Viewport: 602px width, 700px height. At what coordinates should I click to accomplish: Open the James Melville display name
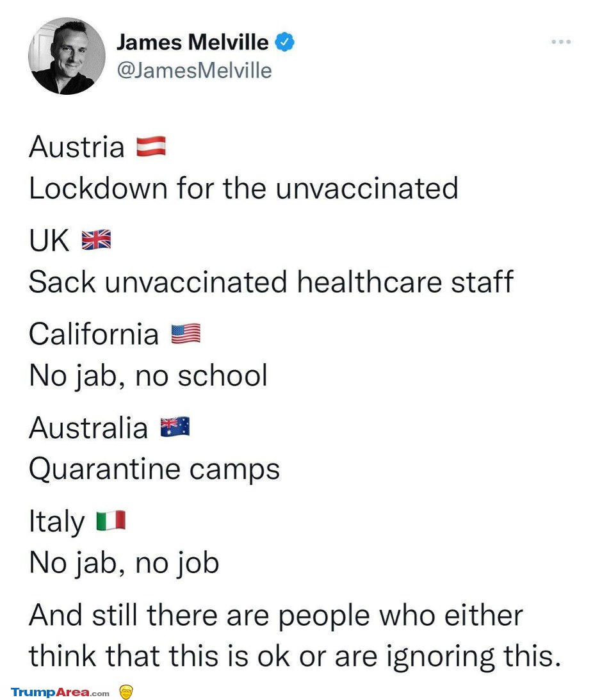192,42
